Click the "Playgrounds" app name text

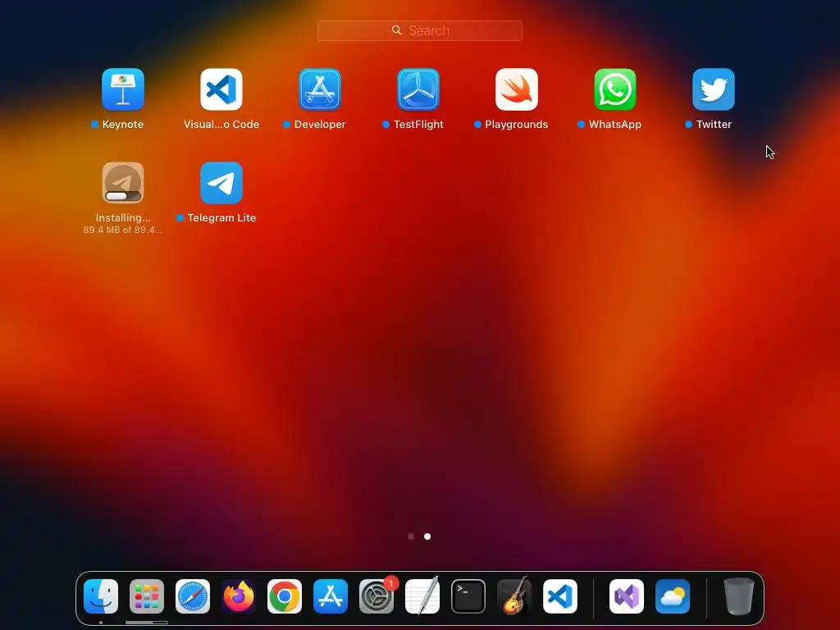pyautogui.click(x=517, y=125)
